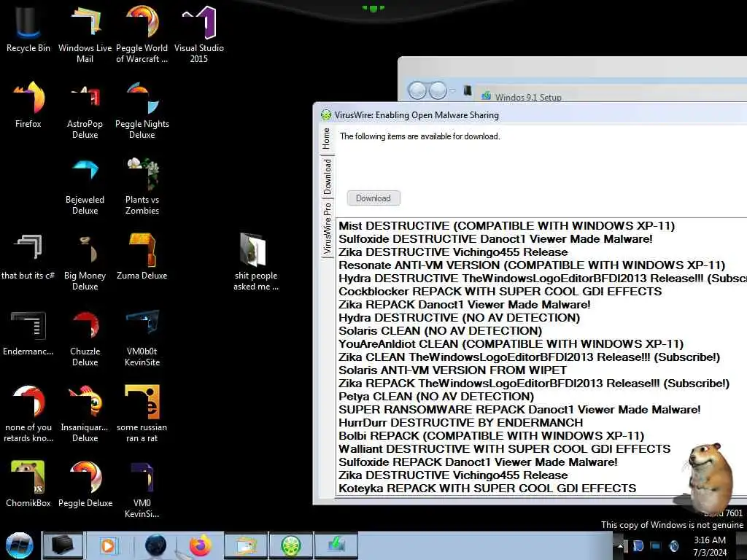Switch to the Home vertical tab
Image resolution: width=747 pixels, height=560 pixels.
click(327, 139)
